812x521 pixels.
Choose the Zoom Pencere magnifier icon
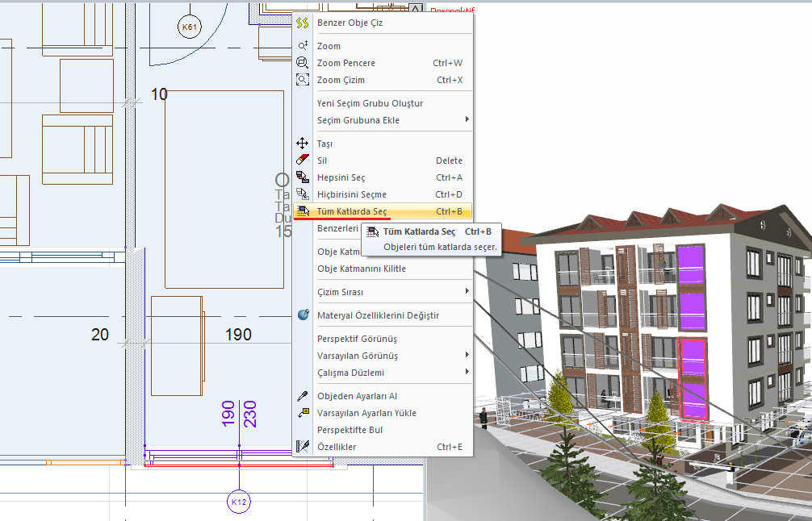[x=303, y=63]
